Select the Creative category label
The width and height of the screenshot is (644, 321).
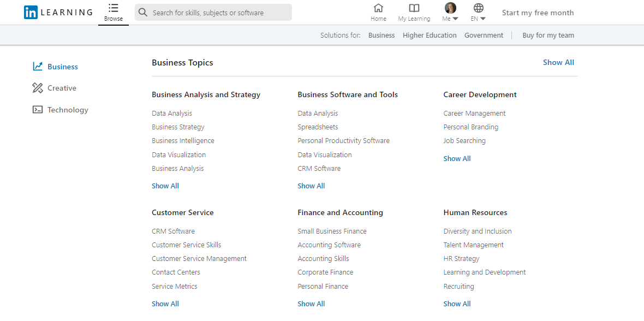pos(62,88)
